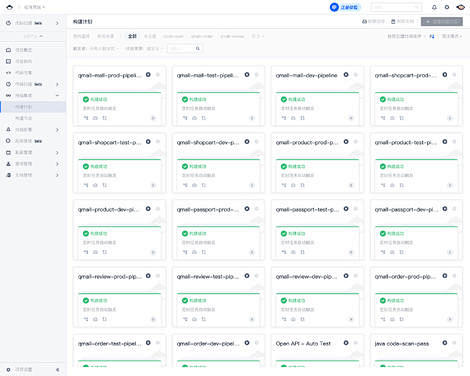This screenshot has width=470, height=376.
Task: Open settings gear on qmall-review-dev card
Action: click(x=346, y=276)
